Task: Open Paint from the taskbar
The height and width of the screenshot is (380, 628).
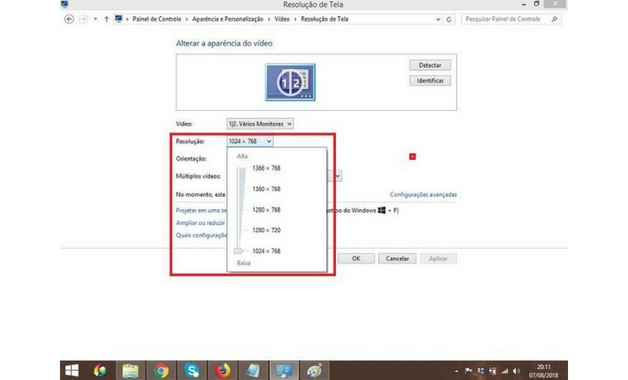Action: coord(314,370)
